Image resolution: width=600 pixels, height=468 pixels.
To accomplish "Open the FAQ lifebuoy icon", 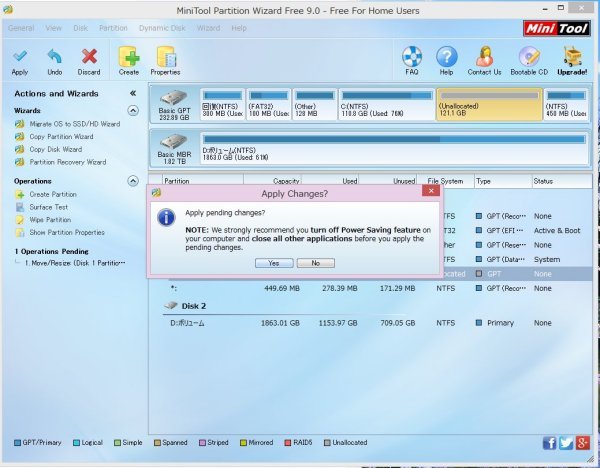I will pos(412,56).
